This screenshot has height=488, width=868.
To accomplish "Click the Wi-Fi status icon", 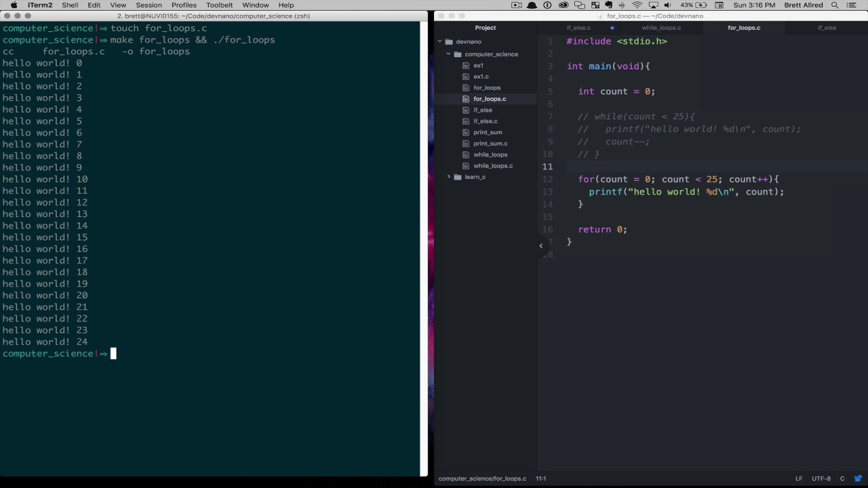I will pyautogui.click(x=637, y=5).
